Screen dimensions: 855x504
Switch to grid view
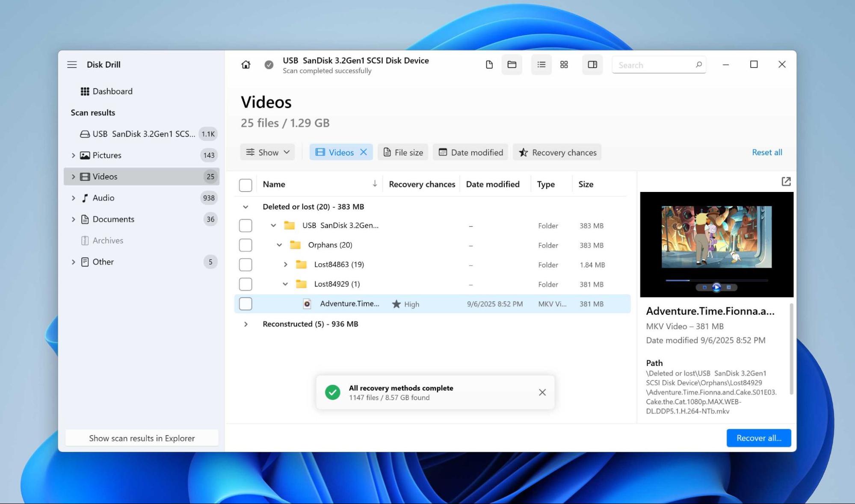point(564,65)
